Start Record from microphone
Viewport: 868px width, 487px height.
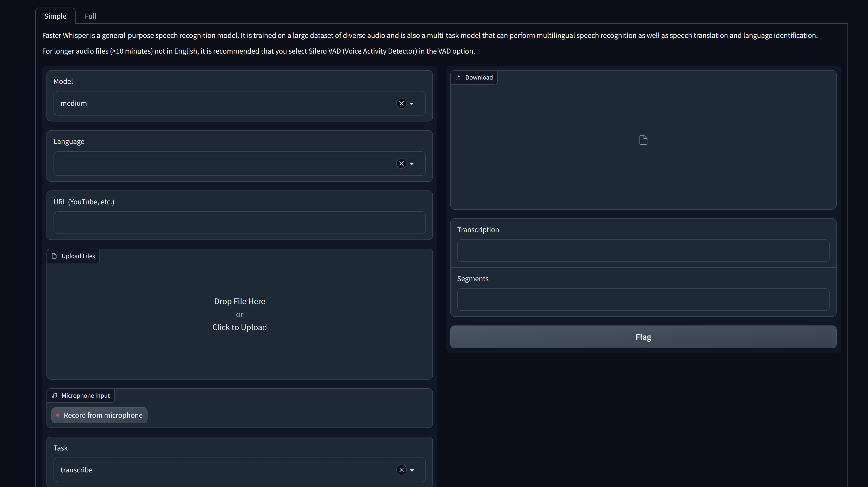[x=99, y=415]
